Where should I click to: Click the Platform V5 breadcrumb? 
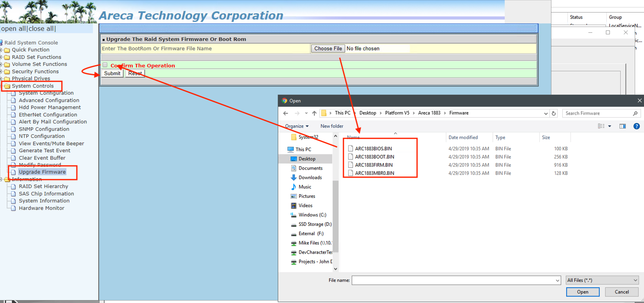click(397, 113)
